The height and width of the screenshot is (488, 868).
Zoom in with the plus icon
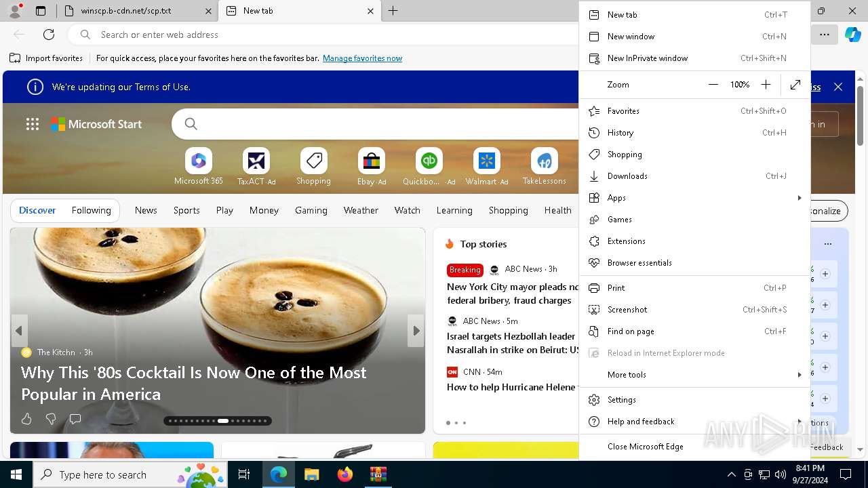(766, 85)
